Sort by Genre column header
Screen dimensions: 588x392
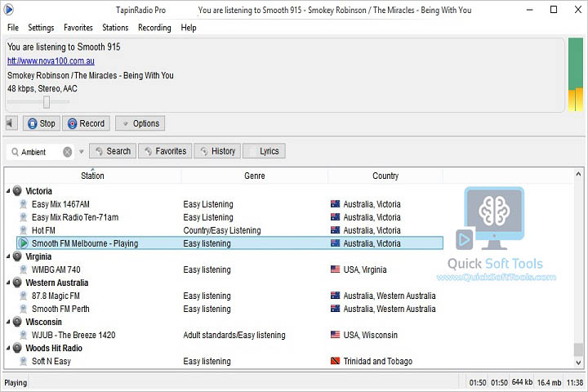tap(255, 176)
